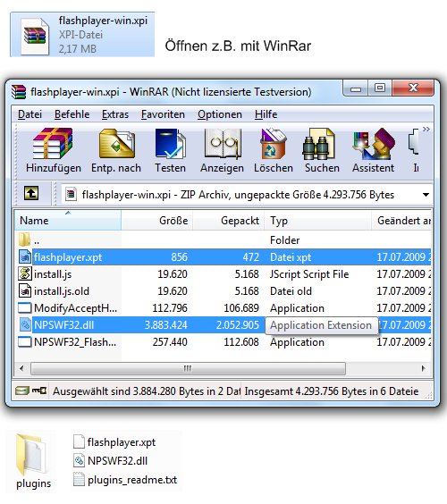Screen dimensions: 447x504
Task: Click the NPSWF32_Flash application icon
Action: point(25,341)
